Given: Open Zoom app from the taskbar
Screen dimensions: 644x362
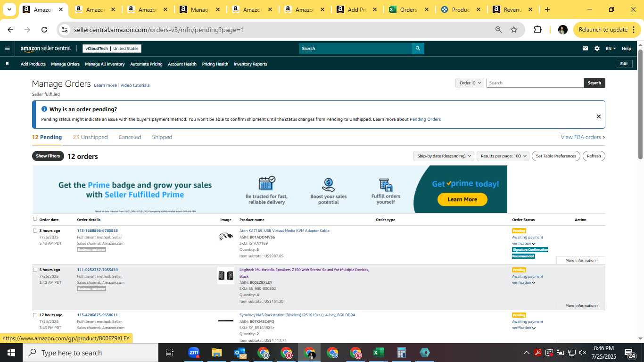Looking at the screenshot, I should click(x=194, y=353).
